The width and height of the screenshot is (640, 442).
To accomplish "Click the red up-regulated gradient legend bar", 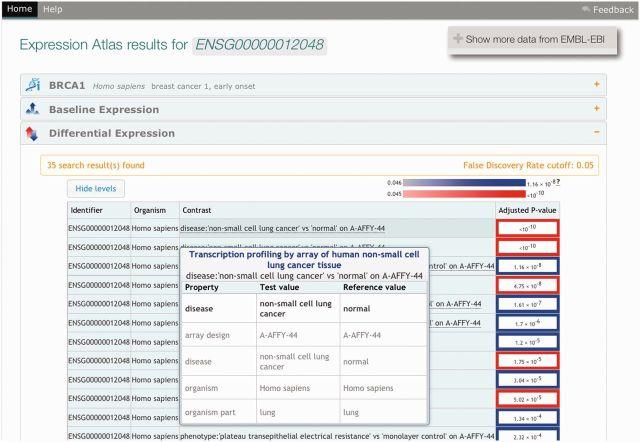I will 464,194.
